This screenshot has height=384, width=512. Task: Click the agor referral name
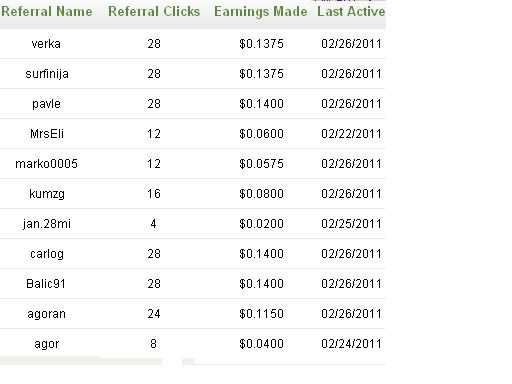47,344
